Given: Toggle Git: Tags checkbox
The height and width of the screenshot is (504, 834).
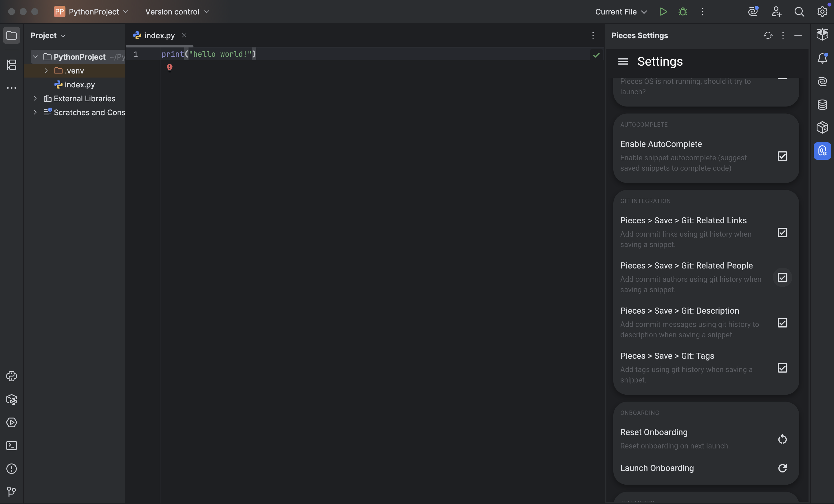Looking at the screenshot, I should point(782,368).
